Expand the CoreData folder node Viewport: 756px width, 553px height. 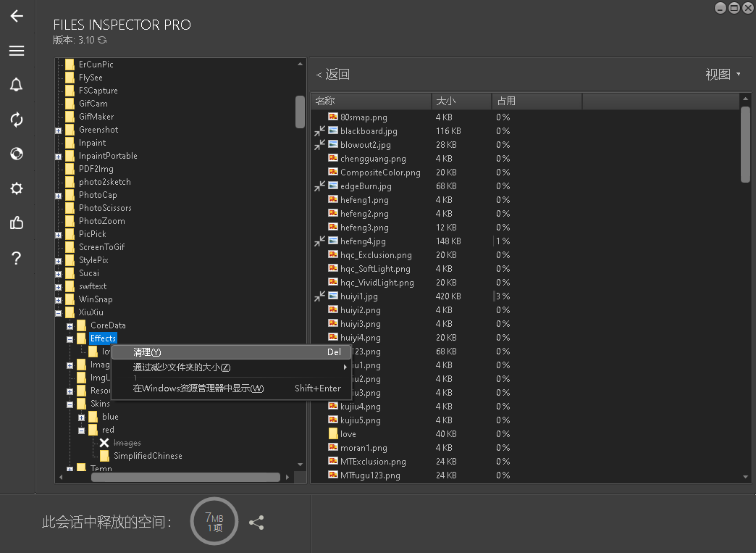70,326
